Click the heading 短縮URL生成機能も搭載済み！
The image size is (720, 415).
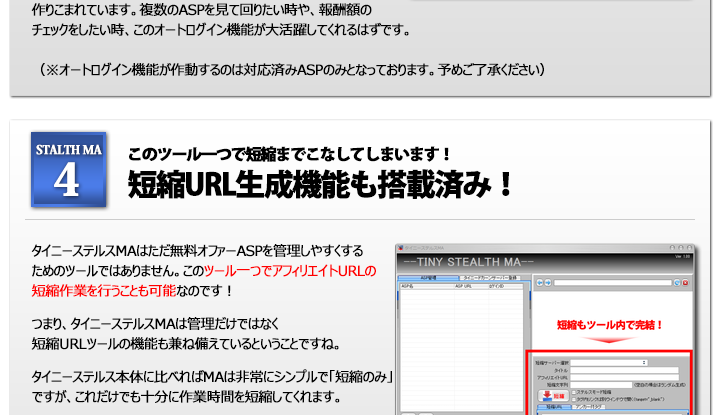pyautogui.click(x=320, y=185)
